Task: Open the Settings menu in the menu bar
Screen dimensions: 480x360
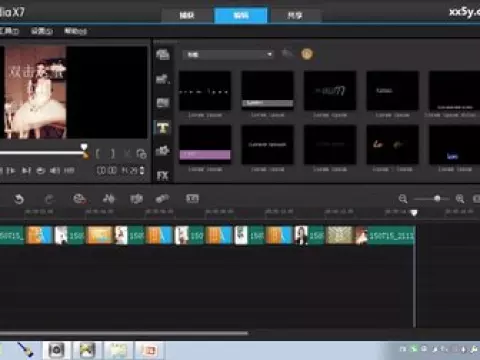Action: point(42,31)
